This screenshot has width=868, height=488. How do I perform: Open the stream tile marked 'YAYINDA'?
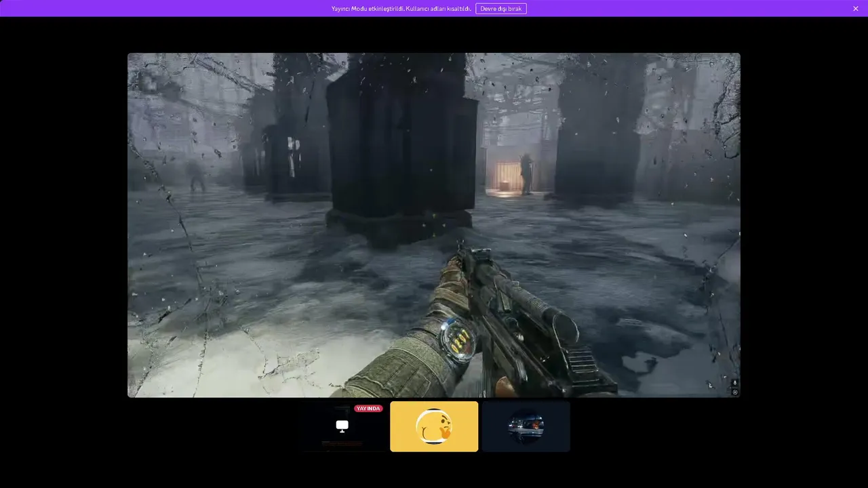click(342, 426)
